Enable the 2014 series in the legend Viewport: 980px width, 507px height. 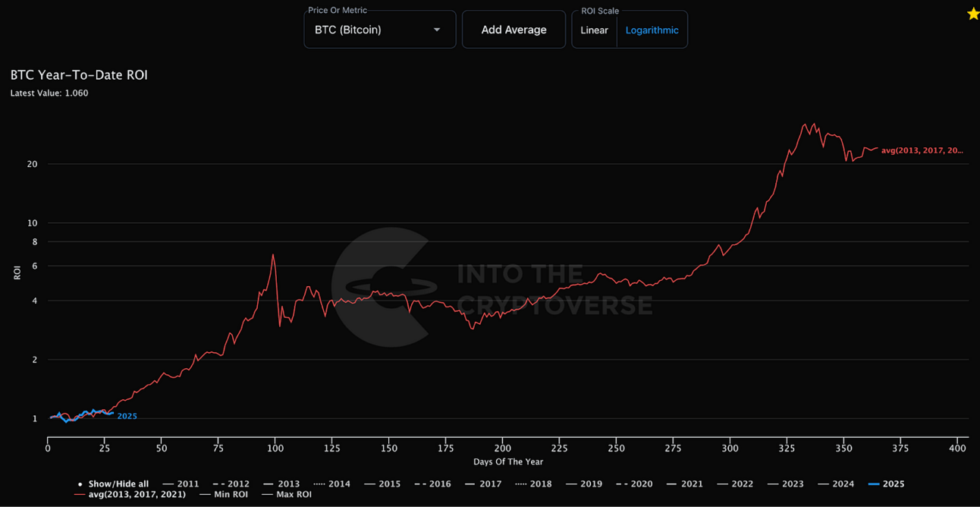332,483
